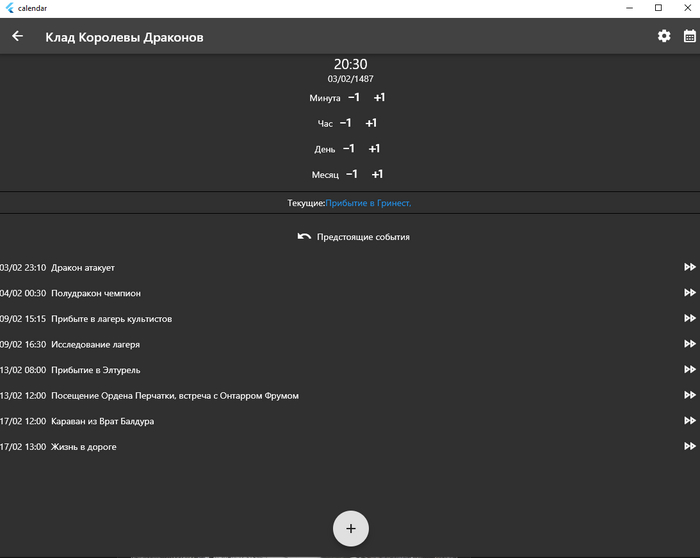The height and width of the screenshot is (558, 700).
Task: Open the calendar view icon
Action: point(690,36)
